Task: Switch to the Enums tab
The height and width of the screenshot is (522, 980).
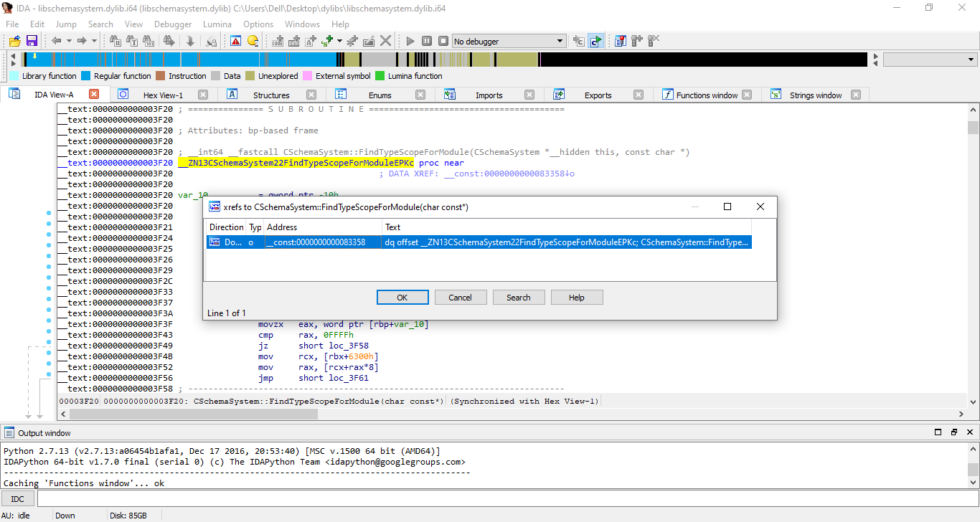Action: pos(380,95)
